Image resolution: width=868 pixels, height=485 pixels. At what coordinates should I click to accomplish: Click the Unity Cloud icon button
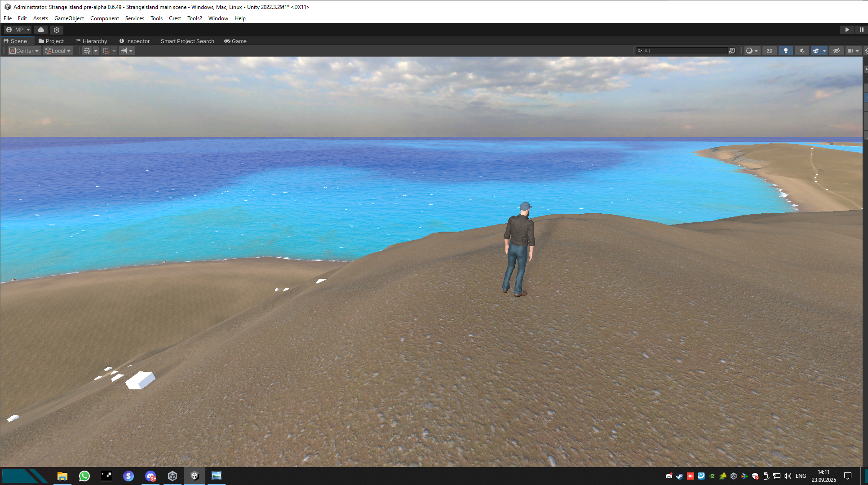41,30
